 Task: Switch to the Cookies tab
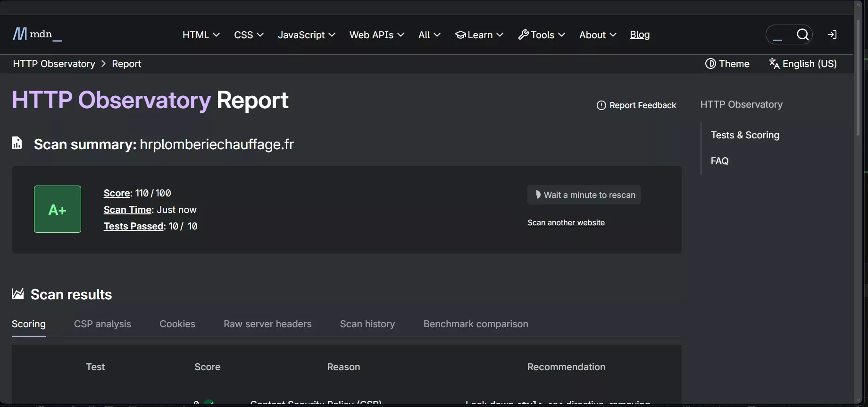coord(177,324)
